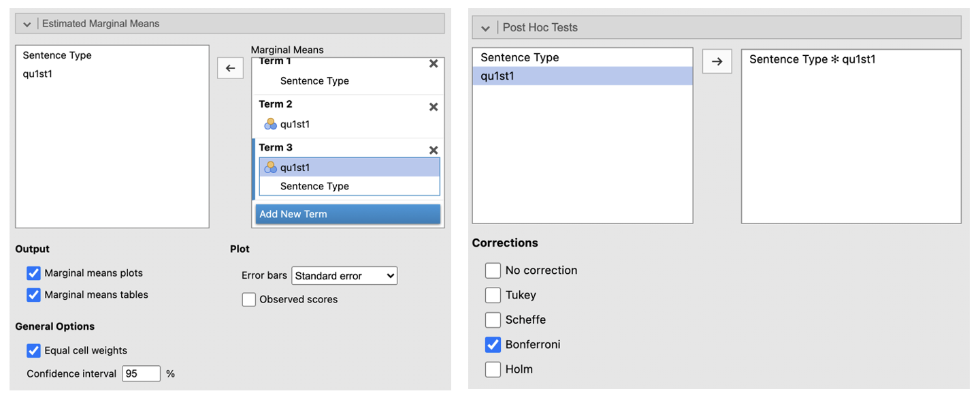Remove Term 1 with its X icon

point(434,64)
